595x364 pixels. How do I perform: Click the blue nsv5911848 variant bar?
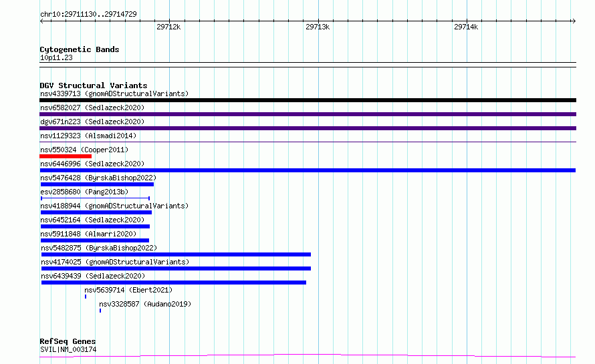(x=95, y=240)
